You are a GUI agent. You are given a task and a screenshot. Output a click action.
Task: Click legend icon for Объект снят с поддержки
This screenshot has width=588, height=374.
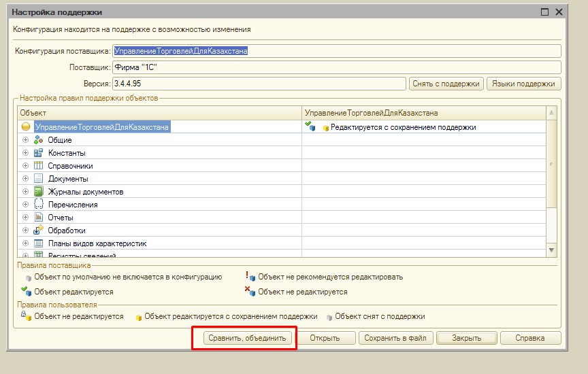[x=329, y=318]
